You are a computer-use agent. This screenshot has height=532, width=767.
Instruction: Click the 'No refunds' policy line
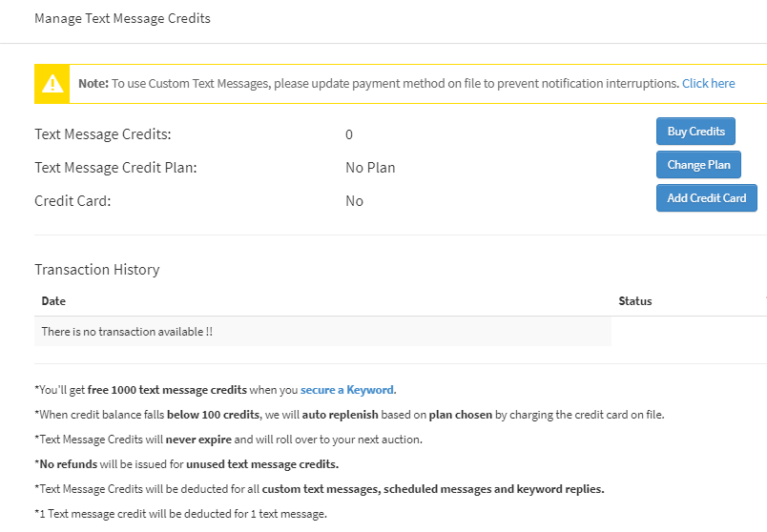[186, 464]
